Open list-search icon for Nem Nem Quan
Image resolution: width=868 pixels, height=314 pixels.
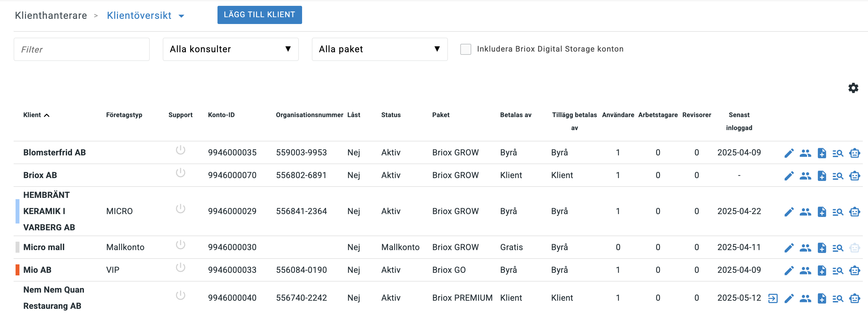(x=838, y=299)
